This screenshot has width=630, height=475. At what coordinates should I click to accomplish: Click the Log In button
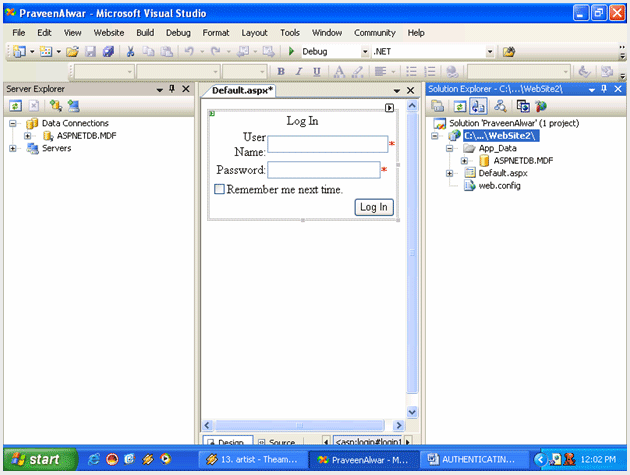click(x=374, y=207)
